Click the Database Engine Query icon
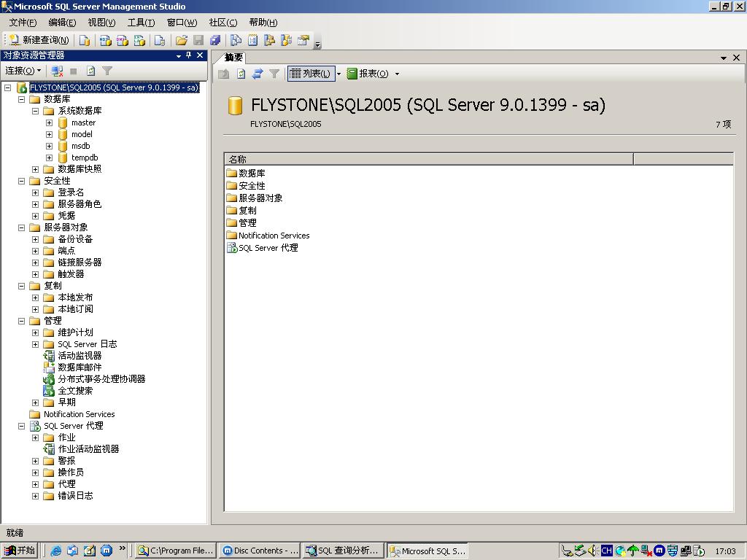747x560 pixels. tap(85, 41)
